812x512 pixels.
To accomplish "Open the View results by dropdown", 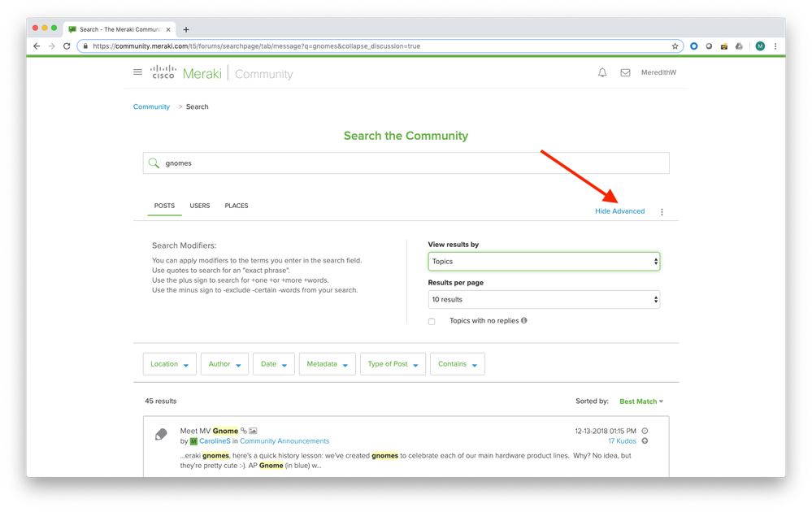I will coord(544,262).
